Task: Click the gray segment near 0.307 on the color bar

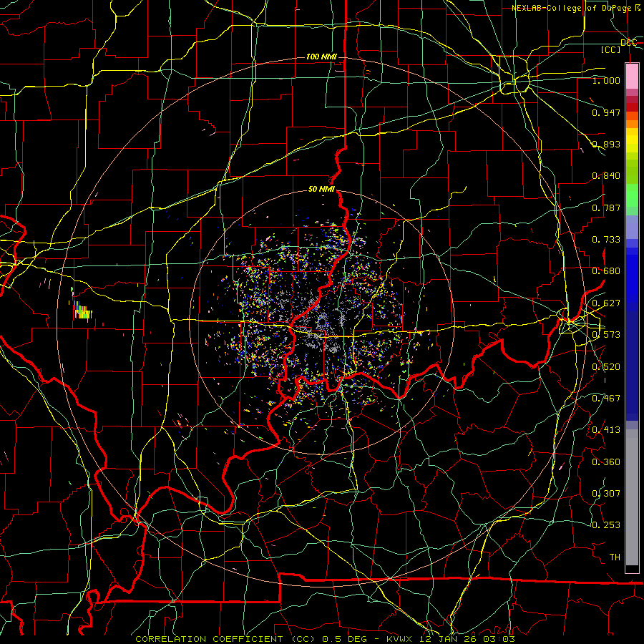Action: (632, 497)
